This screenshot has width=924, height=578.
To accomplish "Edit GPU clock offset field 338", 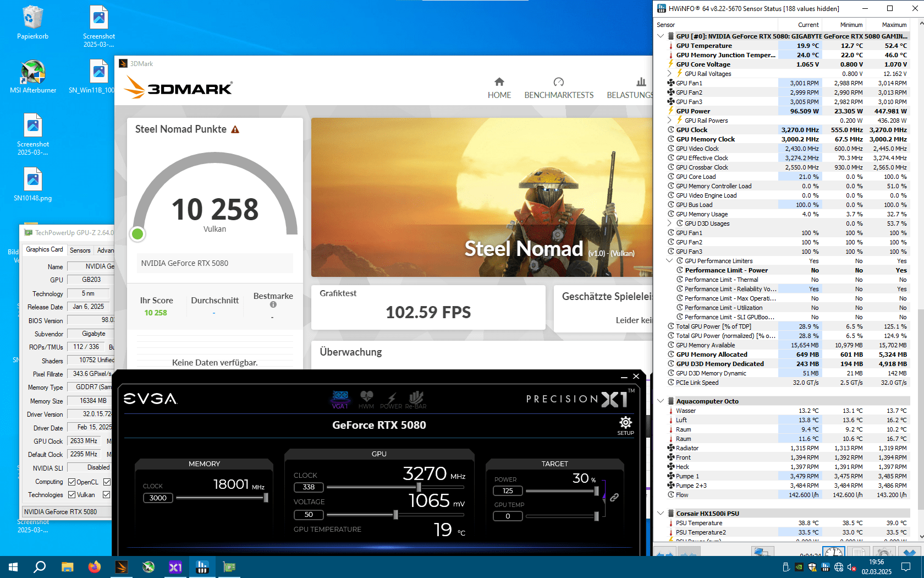I will point(309,487).
